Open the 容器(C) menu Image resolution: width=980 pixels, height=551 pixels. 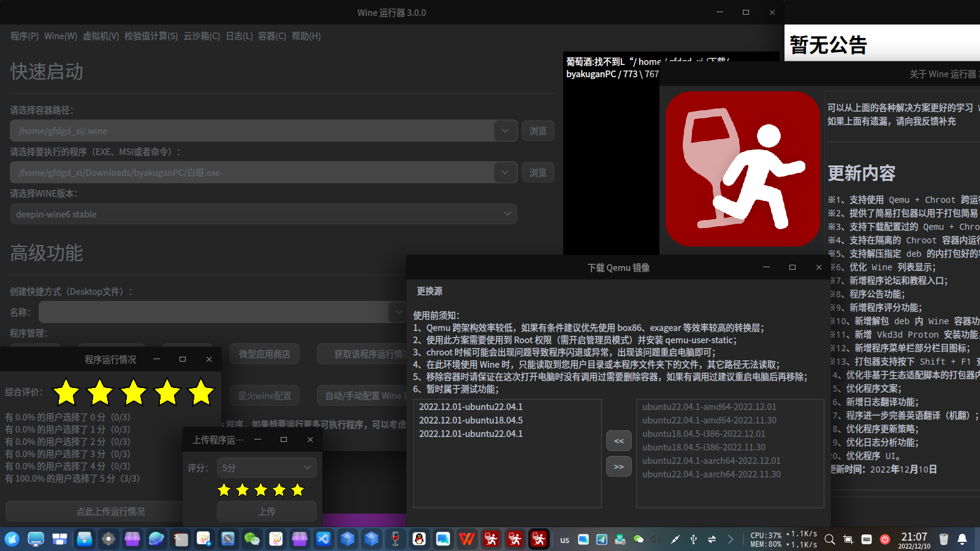[x=272, y=36]
